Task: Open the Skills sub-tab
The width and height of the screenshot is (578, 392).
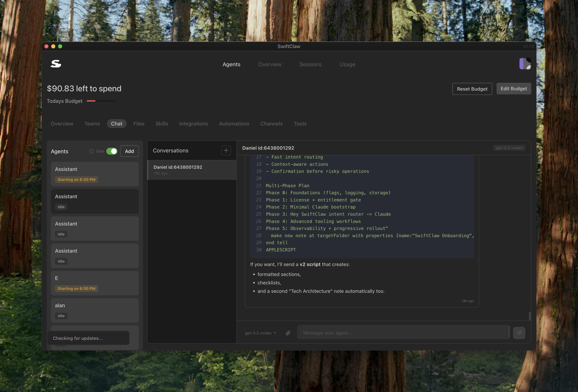Action: [x=162, y=124]
